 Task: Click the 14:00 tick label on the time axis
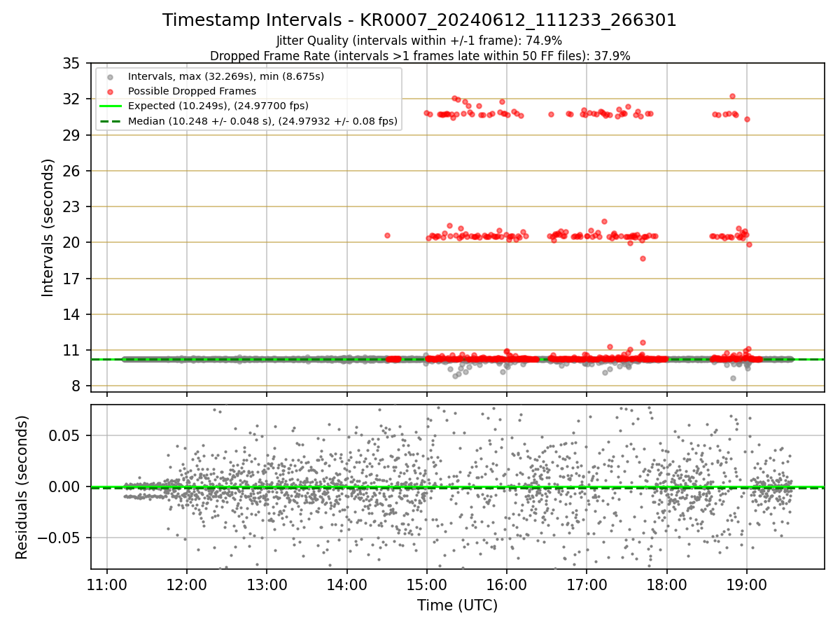coord(347,584)
